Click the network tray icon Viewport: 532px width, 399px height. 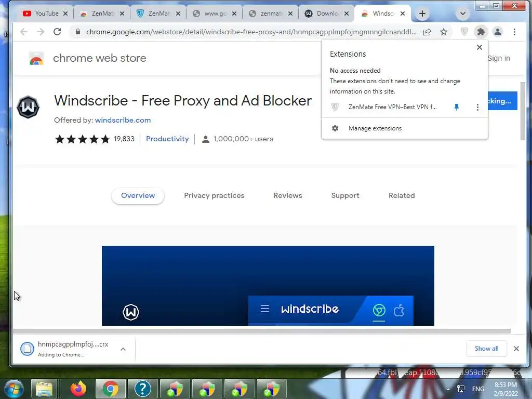(461, 389)
